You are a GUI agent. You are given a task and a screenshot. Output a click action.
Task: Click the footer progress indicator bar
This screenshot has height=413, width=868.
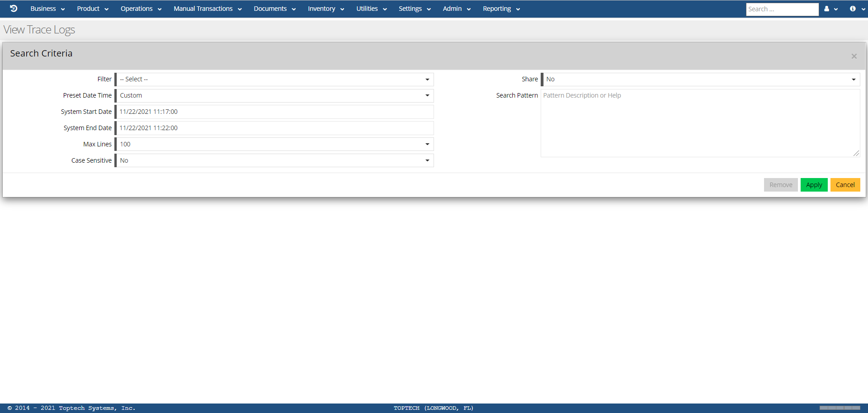click(840, 408)
